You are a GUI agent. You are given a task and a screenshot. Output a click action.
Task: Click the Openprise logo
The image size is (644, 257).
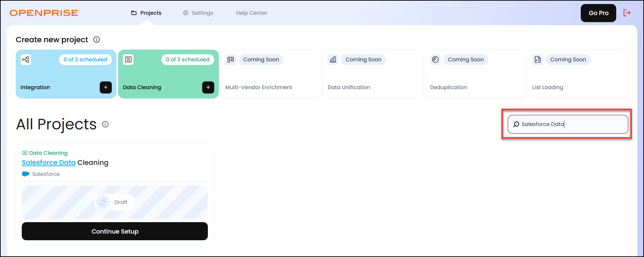click(45, 13)
